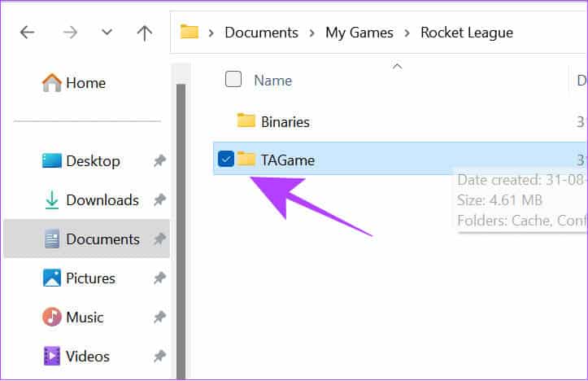This screenshot has width=588, height=381.
Task: Open Pictures in the sidebar
Action: 91,278
